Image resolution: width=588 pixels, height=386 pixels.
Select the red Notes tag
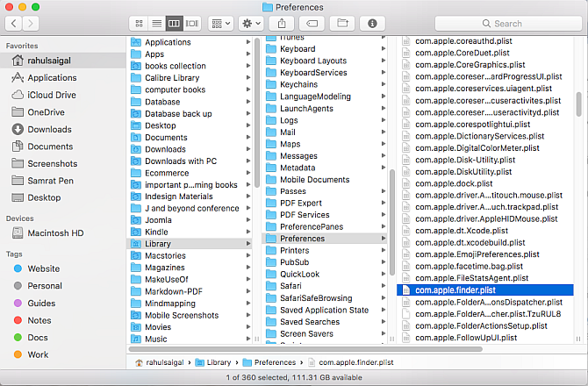(63, 320)
